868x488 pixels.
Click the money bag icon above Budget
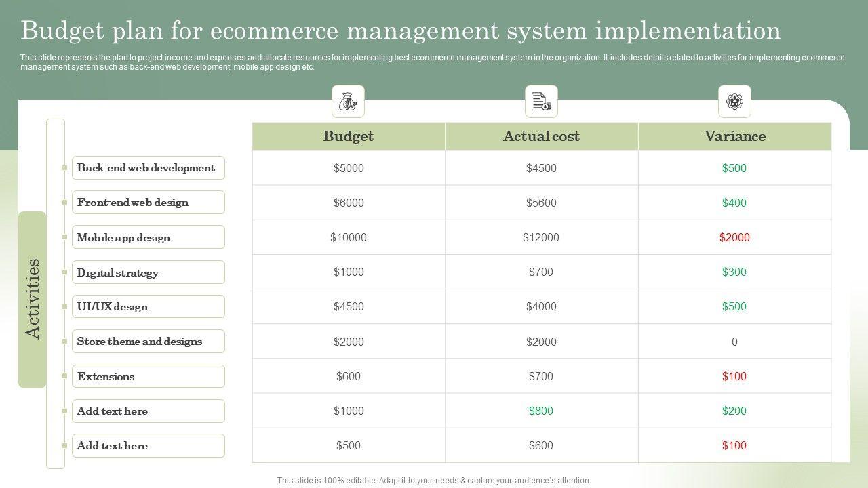(348, 102)
